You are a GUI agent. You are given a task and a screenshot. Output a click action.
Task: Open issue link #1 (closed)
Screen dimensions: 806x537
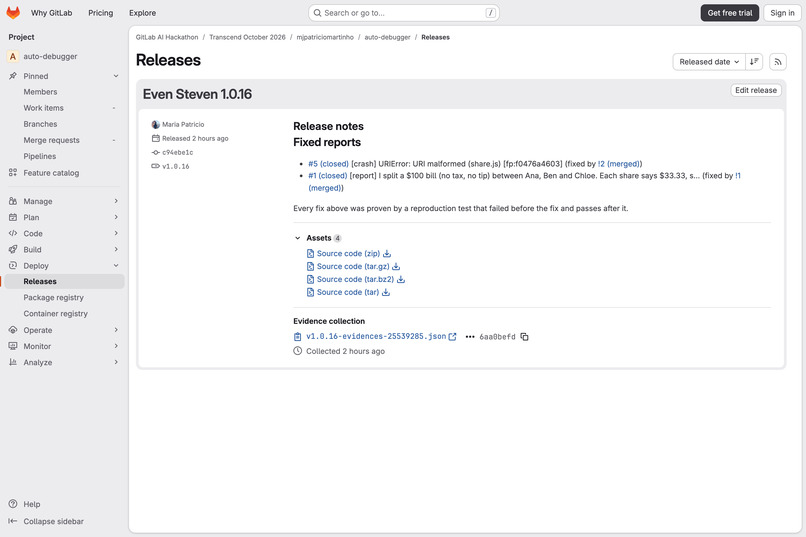click(327, 176)
